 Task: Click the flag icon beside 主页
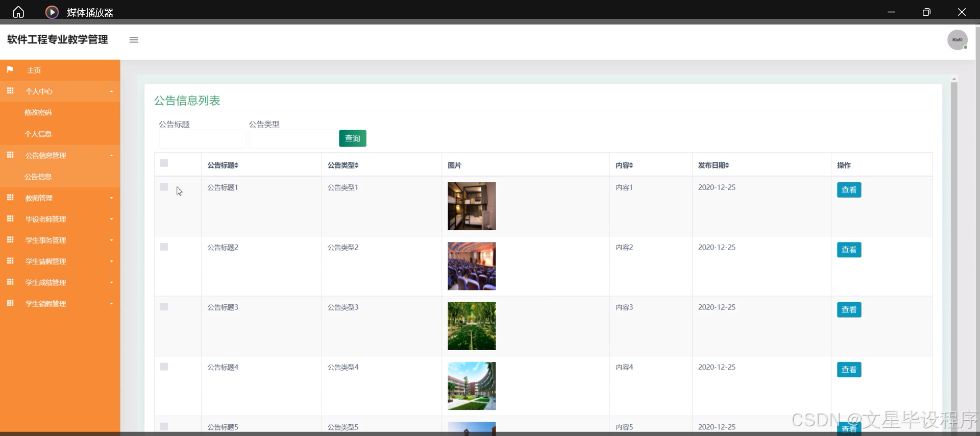tap(10, 69)
